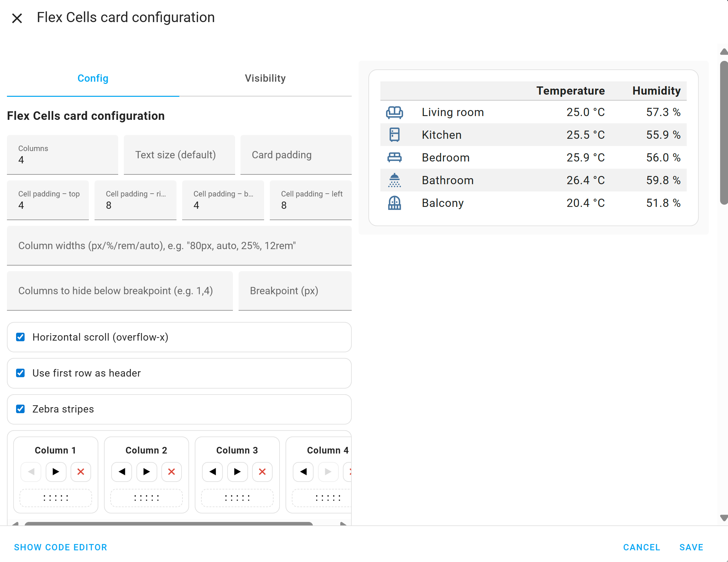
Task: Click the Column widths input field
Action: [179, 246]
